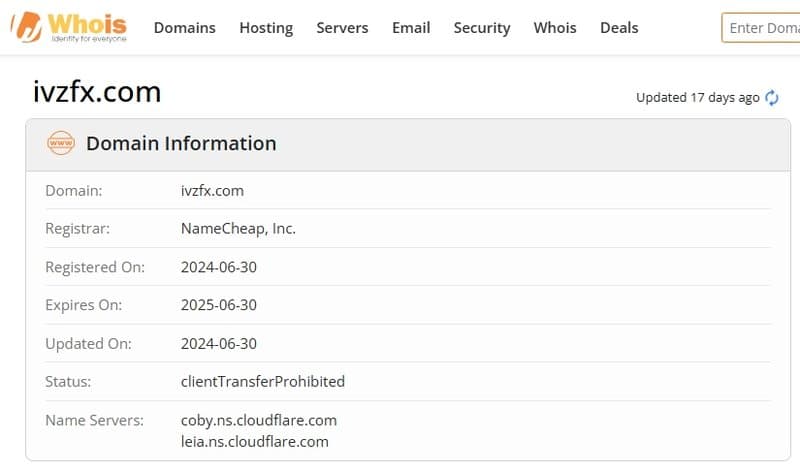This screenshot has width=800, height=471.
Task: Click the ivzfx.com value in Domain row
Action: [212, 190]
